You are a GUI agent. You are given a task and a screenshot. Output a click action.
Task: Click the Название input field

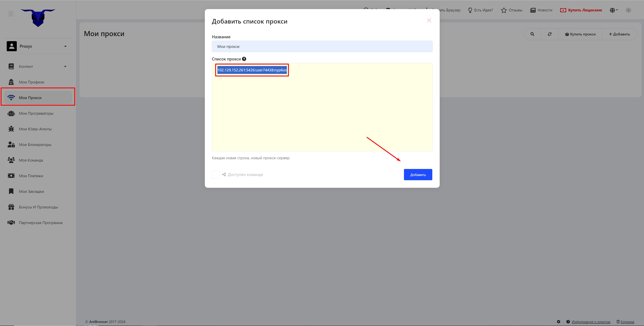(322, 46)
